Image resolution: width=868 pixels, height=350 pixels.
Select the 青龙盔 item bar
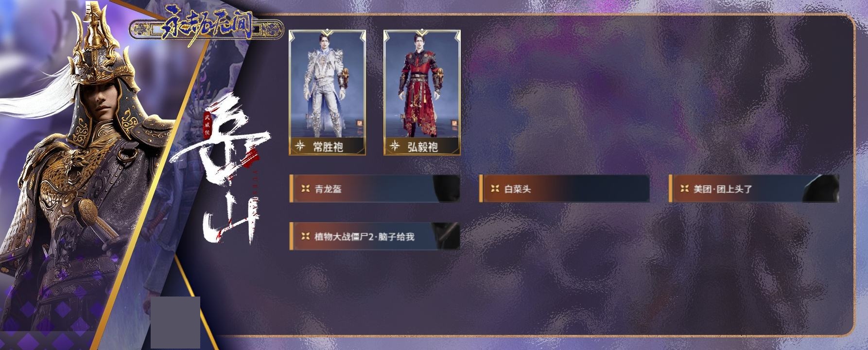point(374,189)
